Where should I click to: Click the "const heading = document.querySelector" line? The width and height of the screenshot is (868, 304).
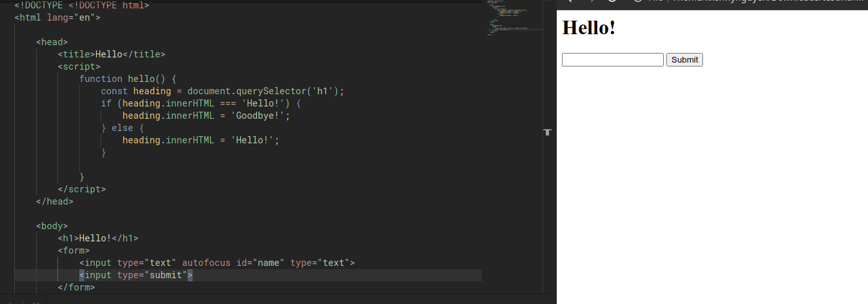[x=223, y=91]
